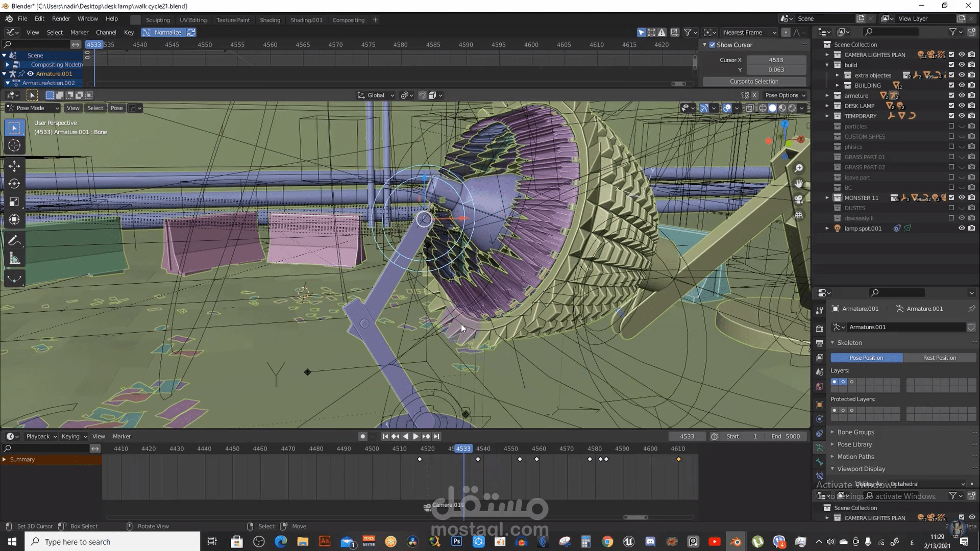Select the Measure ruler tool
Screen dimensions: 980x551
click(14, 259)
